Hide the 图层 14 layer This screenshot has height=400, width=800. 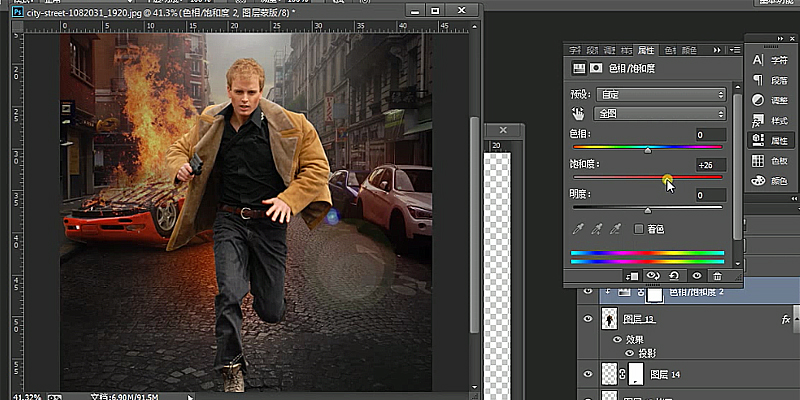tap(588, 374)
